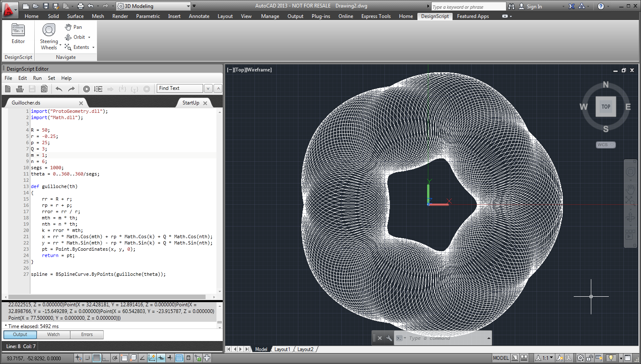
Task: Click the undo arrow in the editor toolbar
Action: coord(59,89)
